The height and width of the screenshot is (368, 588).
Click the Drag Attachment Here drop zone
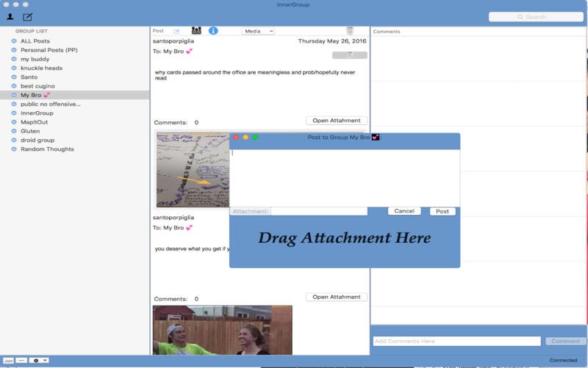(x=345, y=238)
